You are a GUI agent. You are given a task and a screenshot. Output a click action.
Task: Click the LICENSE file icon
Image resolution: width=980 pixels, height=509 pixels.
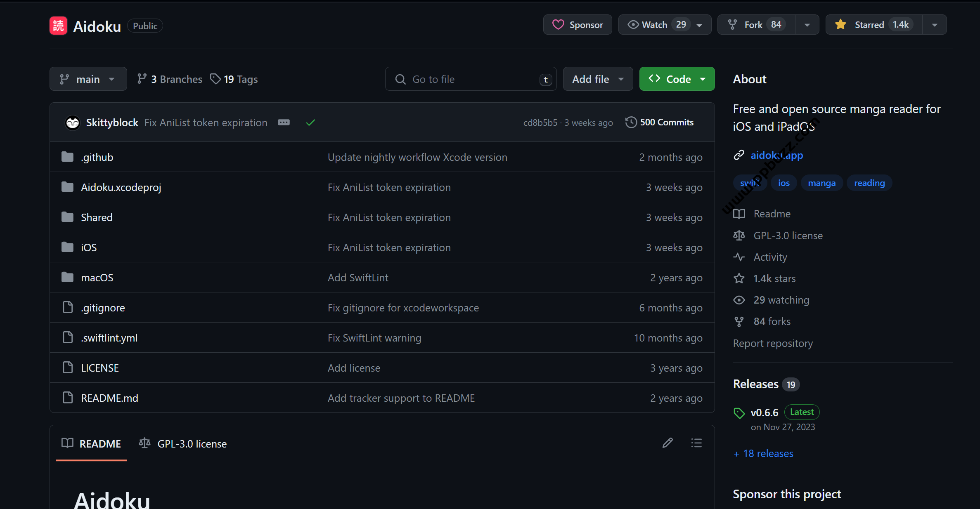[68, 368]
